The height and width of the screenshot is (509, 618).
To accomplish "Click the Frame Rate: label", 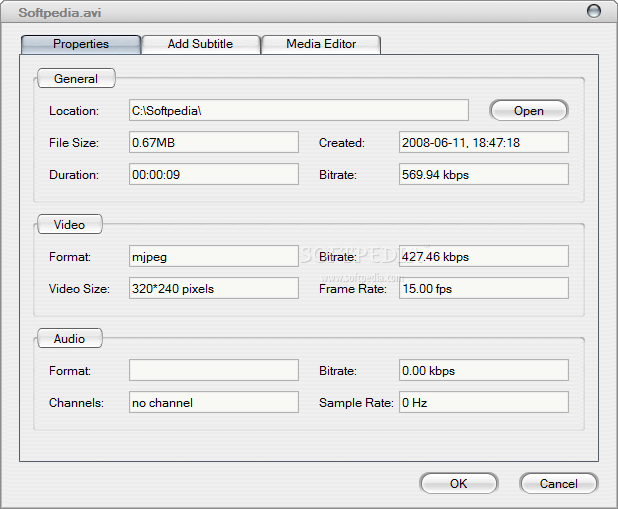I will (x=353, y=289).
